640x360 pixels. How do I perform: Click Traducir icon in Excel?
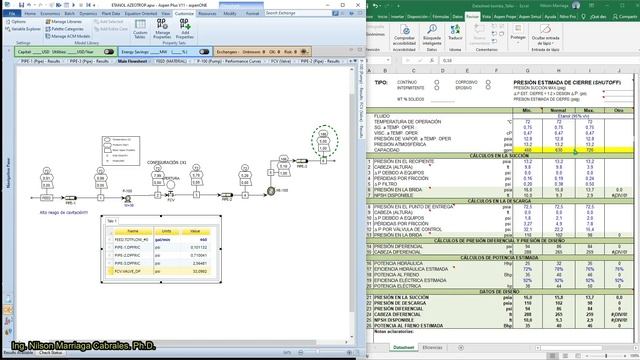(x=455, y=32)
